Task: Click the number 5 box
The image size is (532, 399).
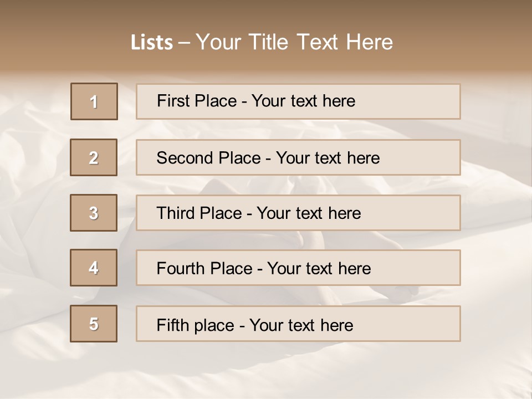Action: 94,324
